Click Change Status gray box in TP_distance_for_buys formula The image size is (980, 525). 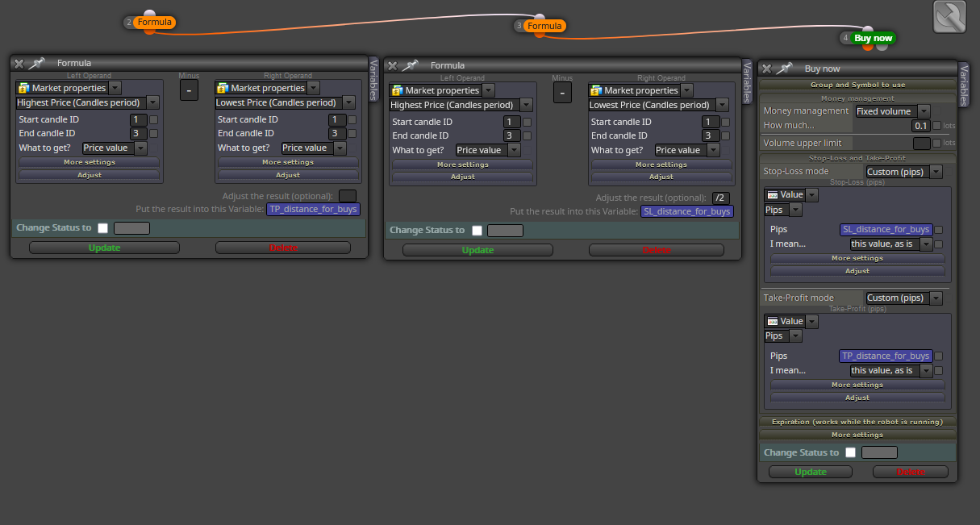[131, 227]
